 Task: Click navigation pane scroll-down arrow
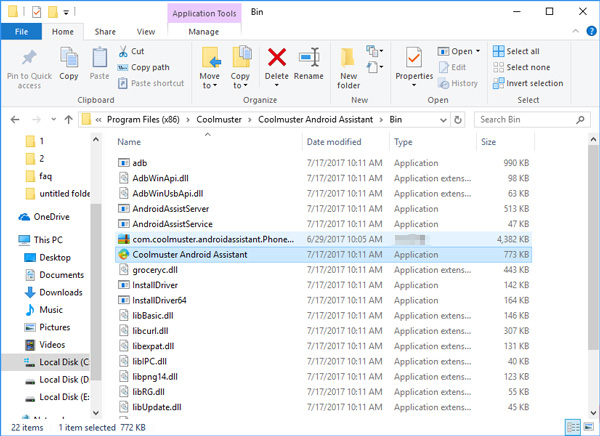(x=96, y=413)
